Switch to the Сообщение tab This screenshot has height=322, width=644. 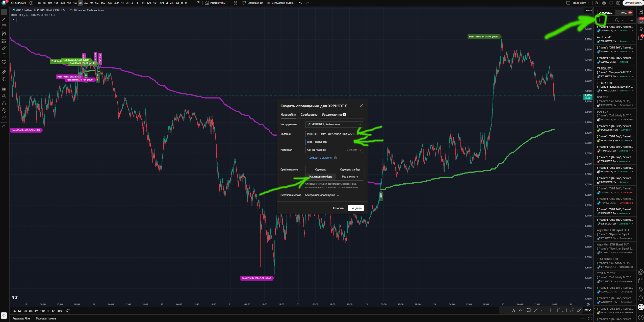tap(309, 115)
